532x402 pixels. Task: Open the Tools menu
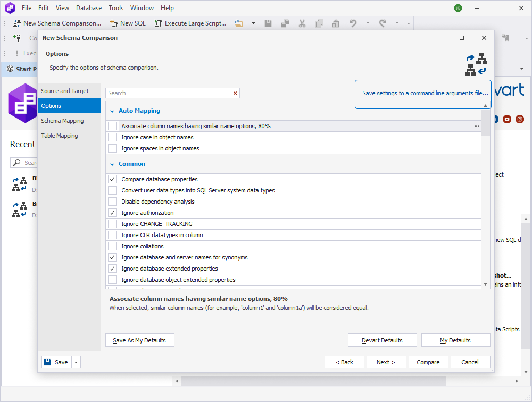coord(116,8)
